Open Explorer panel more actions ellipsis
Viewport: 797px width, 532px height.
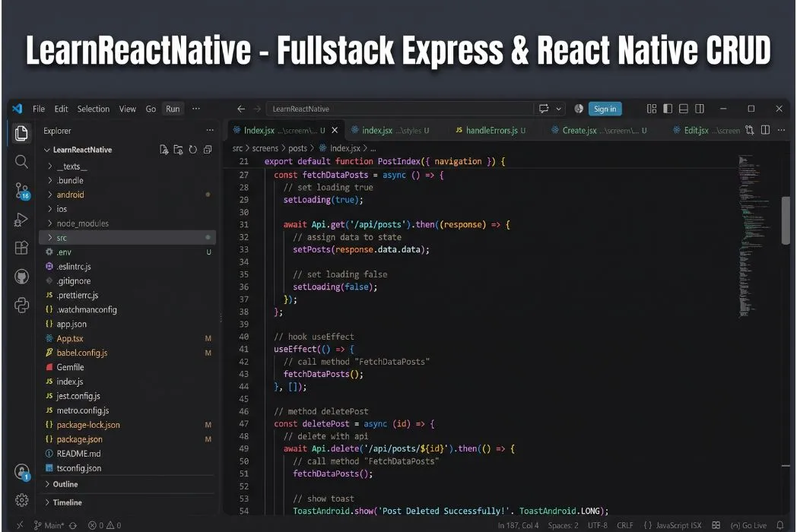pos(210,131)
